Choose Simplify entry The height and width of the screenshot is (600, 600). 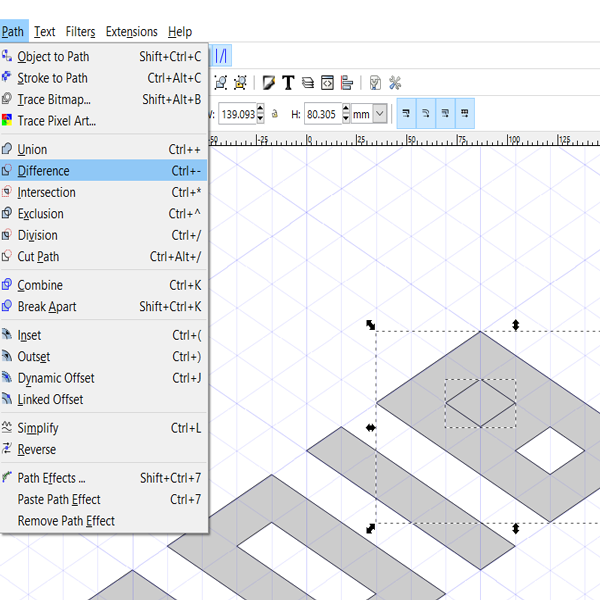pos(103,428)
